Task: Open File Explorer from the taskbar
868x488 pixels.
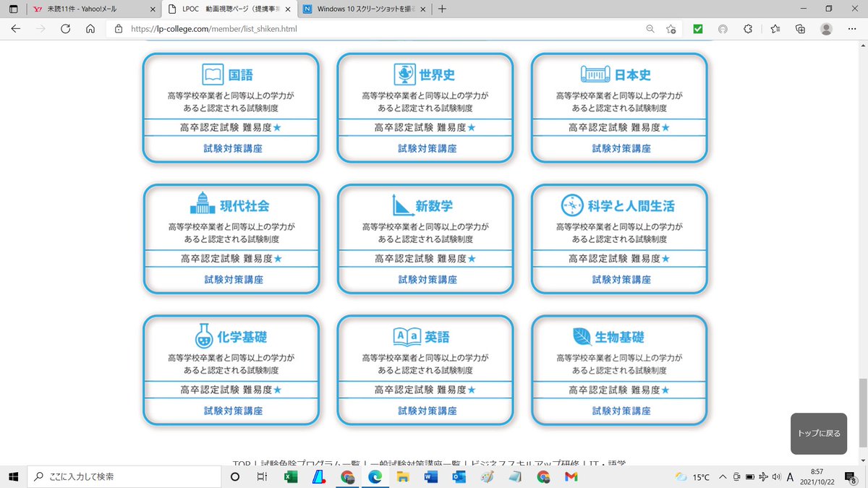Action: (x=403, y=476)
